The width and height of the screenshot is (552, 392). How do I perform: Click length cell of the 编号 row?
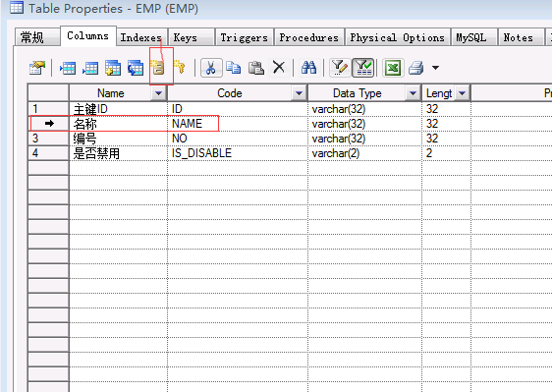click(446, 139)
